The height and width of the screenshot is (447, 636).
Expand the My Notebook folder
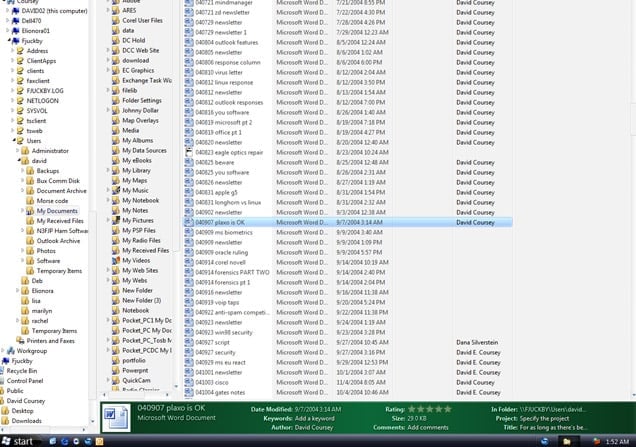(x=108, y=200)
